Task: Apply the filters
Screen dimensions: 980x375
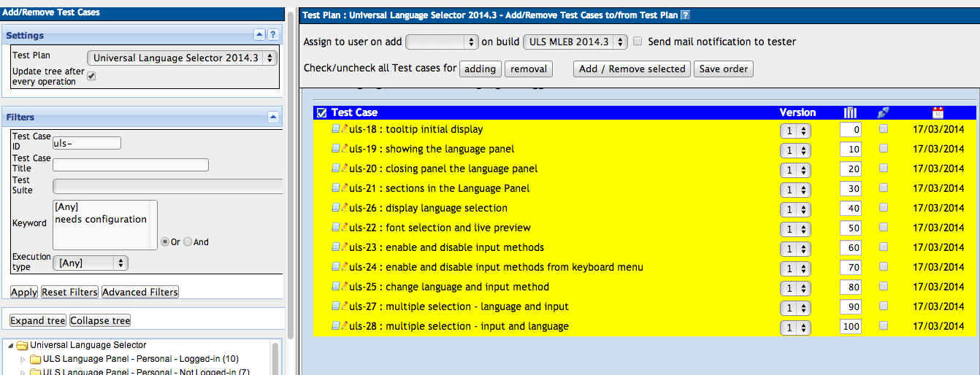Action: point(24,292)
